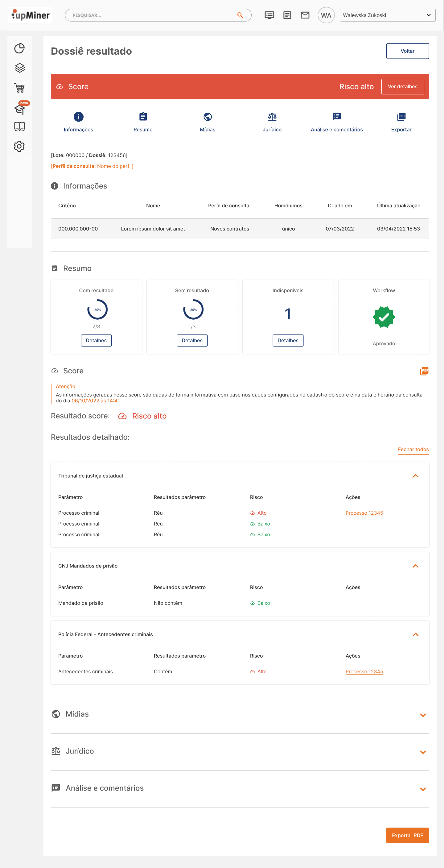444x868 pixels.
Task: Click the search magnifier icon
Action: pos(240,15)
